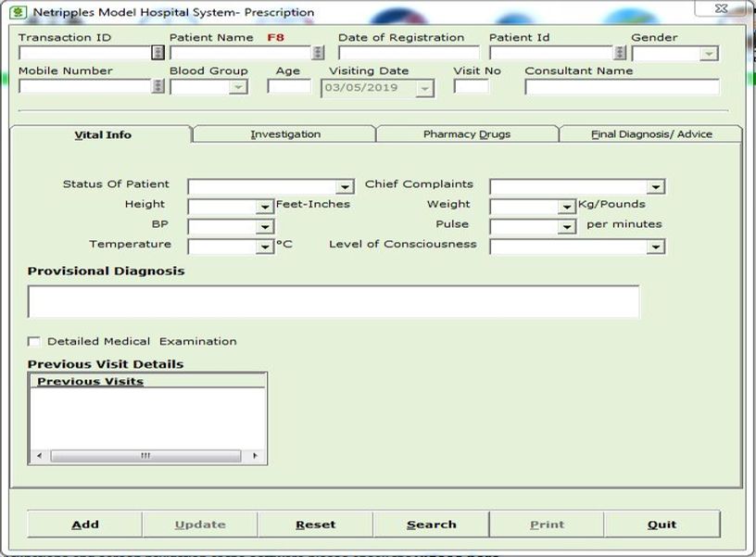The width and height of the screenshot is (756, 557).
Task: Click the Reset button
Action: 315,525
